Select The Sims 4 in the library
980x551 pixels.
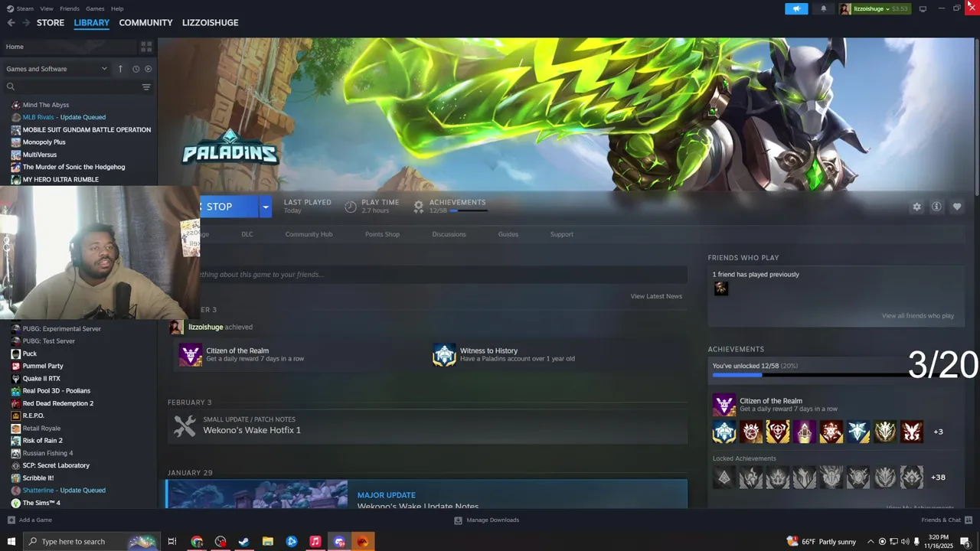point(41,503)
